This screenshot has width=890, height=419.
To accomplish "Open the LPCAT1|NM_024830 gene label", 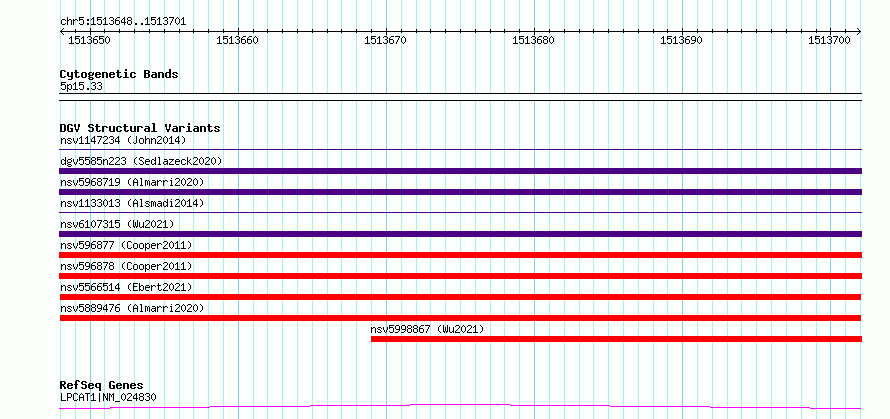I will pyautogui.click(x=108, y=397).
